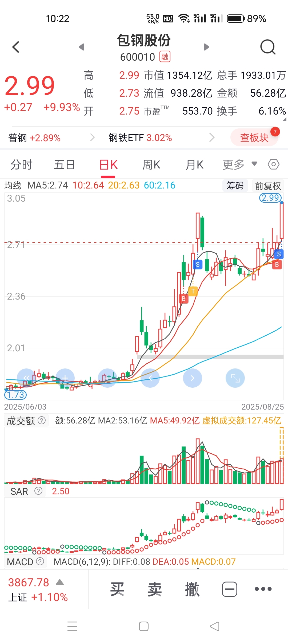This screenshot has height=644, width=288.
Task: Tap the 普钢 +2.89% sector link
Action: tap(34, 138)
